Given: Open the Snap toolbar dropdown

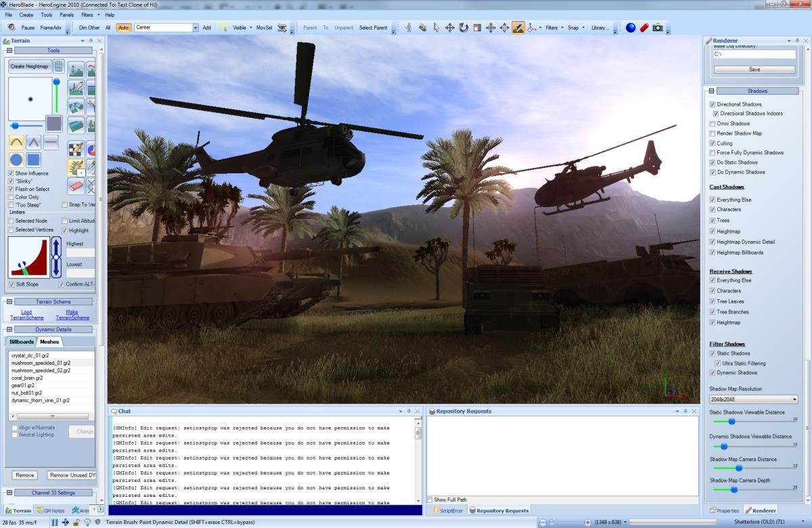Looking at the screenshot, I should click(574, 28).
